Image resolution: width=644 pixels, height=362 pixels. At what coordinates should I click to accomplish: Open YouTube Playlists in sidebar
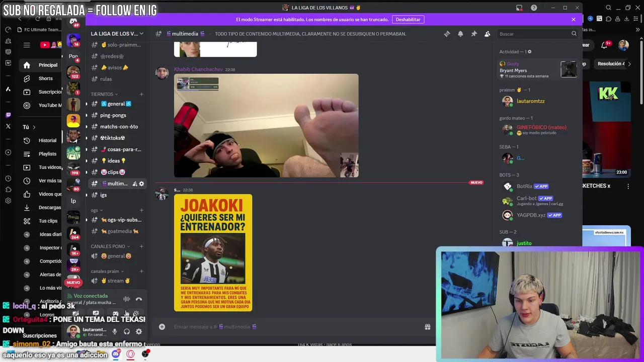(42, 154)
